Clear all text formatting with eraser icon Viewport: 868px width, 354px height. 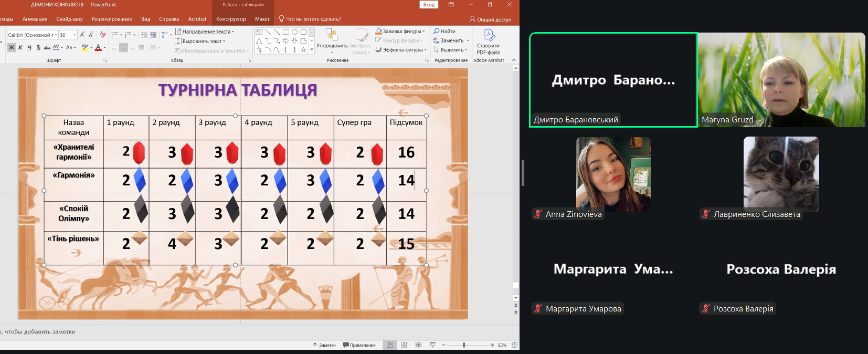tap(103, 35)
